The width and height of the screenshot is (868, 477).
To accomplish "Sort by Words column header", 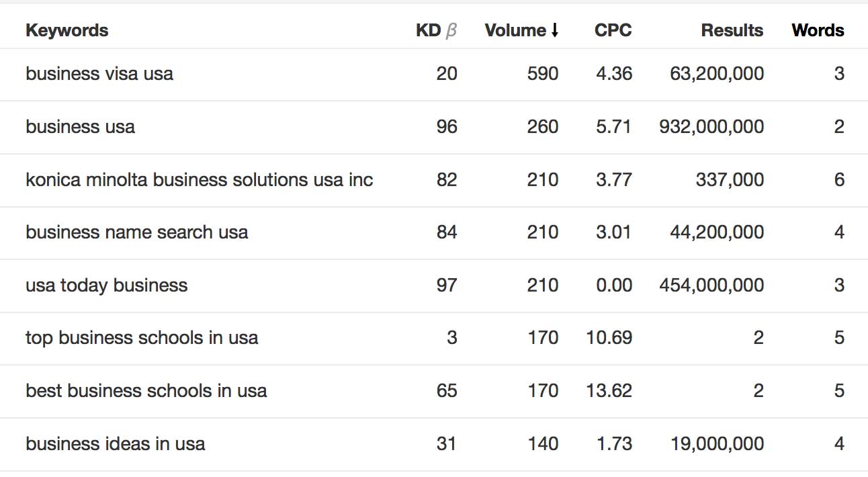I will point(818,30).
